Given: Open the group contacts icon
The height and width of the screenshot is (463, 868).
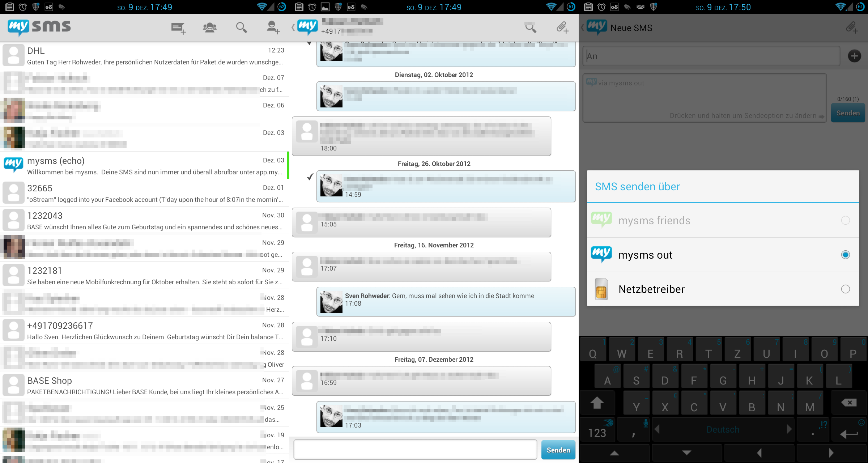Looking at the screenshot, I should coord(210,27).
